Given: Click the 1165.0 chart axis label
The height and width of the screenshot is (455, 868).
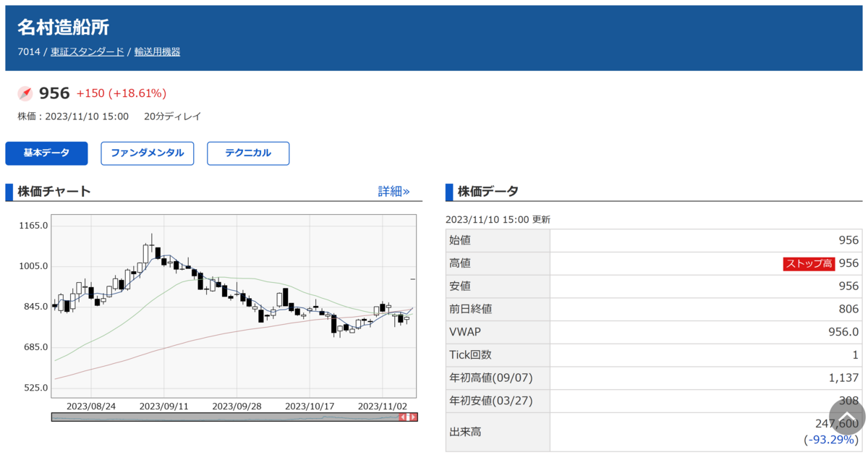Looking at the screenshot, I should click(34, 226).
